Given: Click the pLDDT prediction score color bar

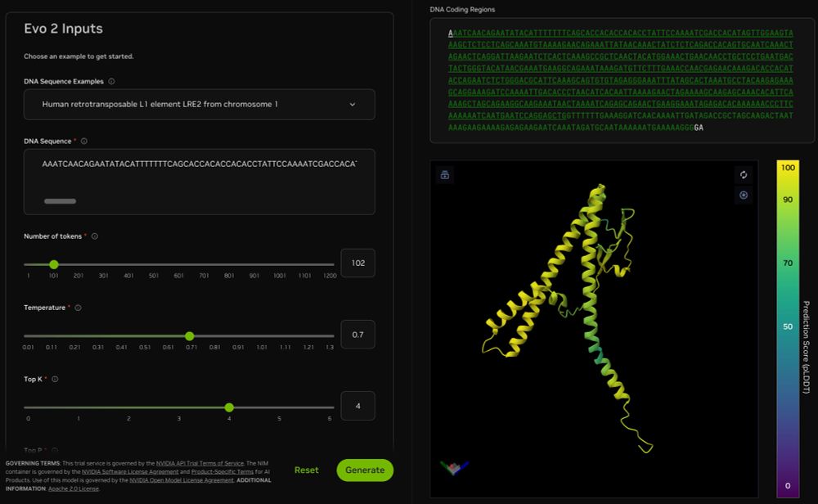Looking at the screenshot, I should coord(788,329).
